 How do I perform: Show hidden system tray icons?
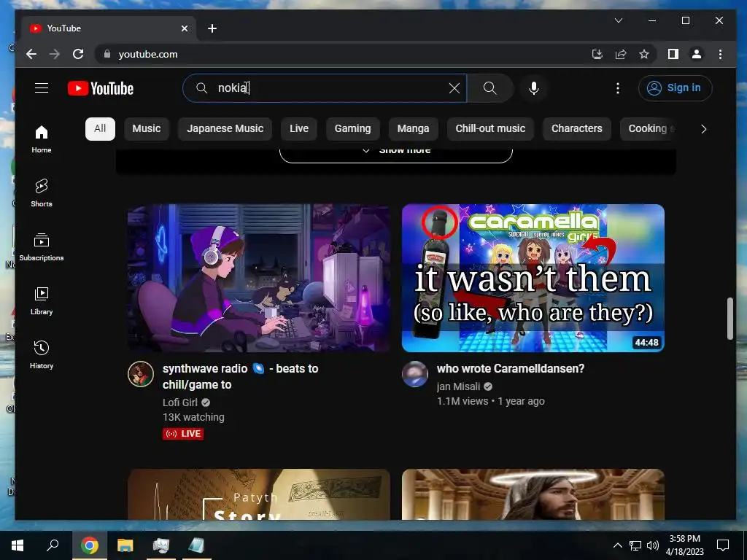point(617,545)
